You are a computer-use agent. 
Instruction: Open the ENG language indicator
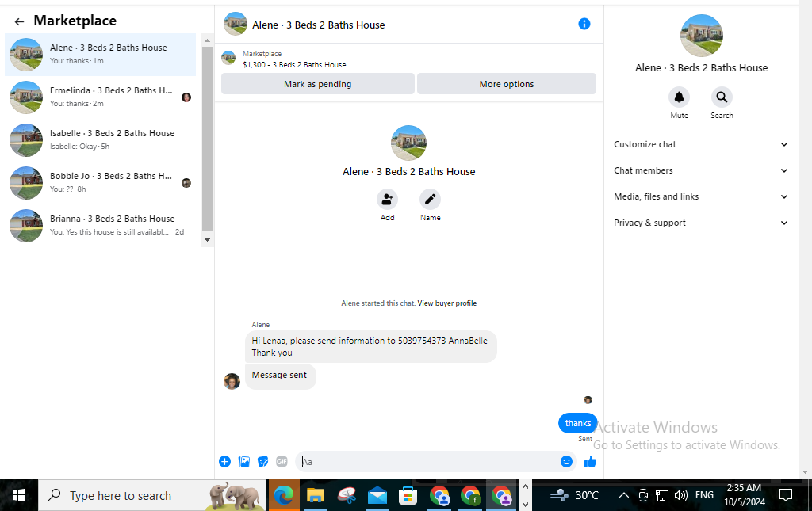(x=704, y=495)
